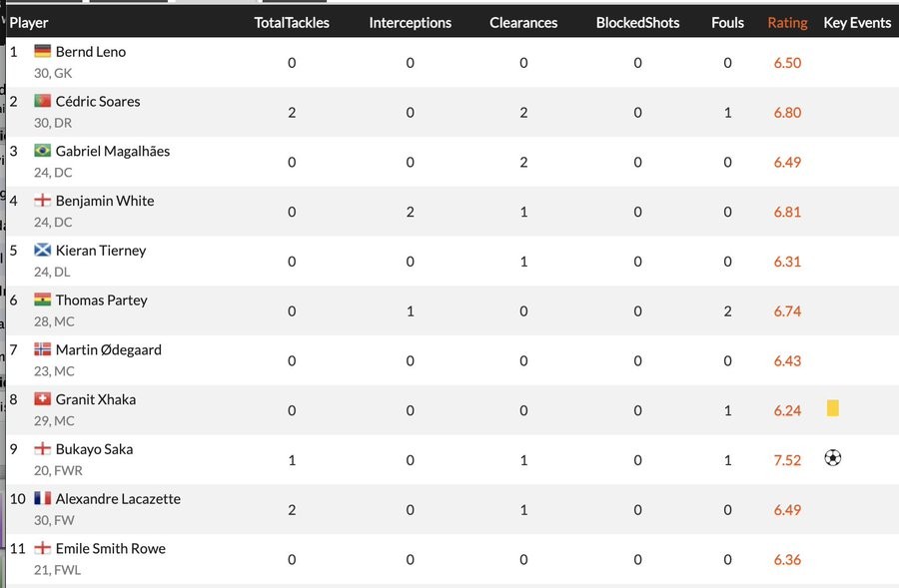This screenshot has height=588, width=899.
Task: Sort table by TotalTackles column
Action: click(292, 22)
